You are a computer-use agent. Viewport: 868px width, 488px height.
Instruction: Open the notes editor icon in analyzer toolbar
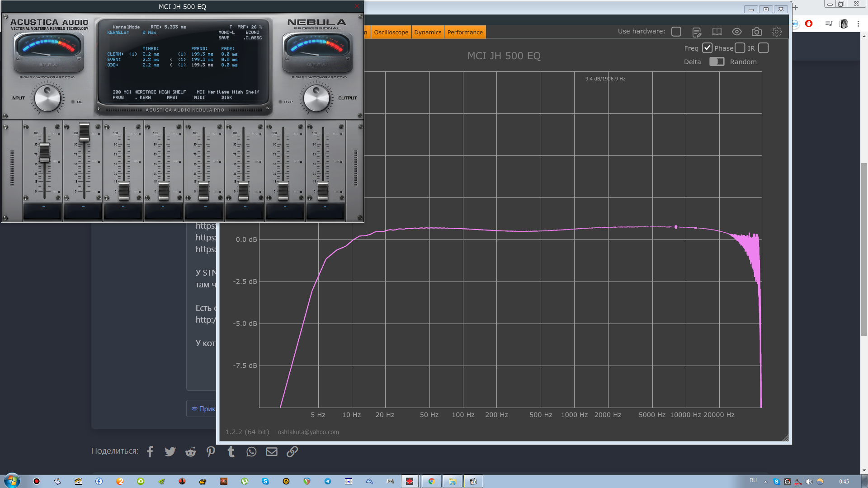[696, 32]
